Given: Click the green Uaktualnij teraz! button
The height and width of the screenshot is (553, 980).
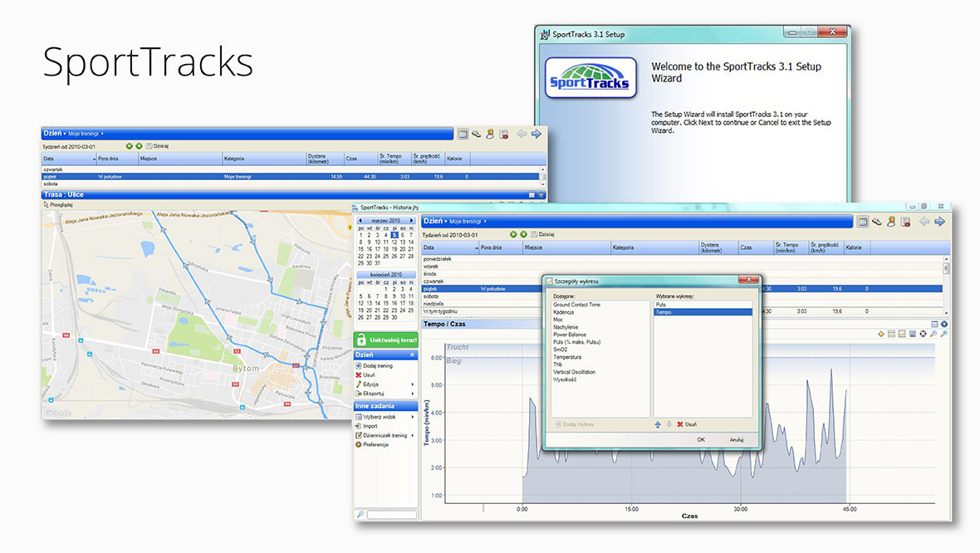Looking at the screenshot, I should coord(386,340).
